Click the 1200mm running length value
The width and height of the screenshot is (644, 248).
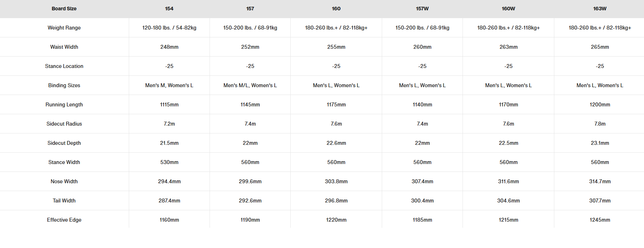(x=600, y=105)
